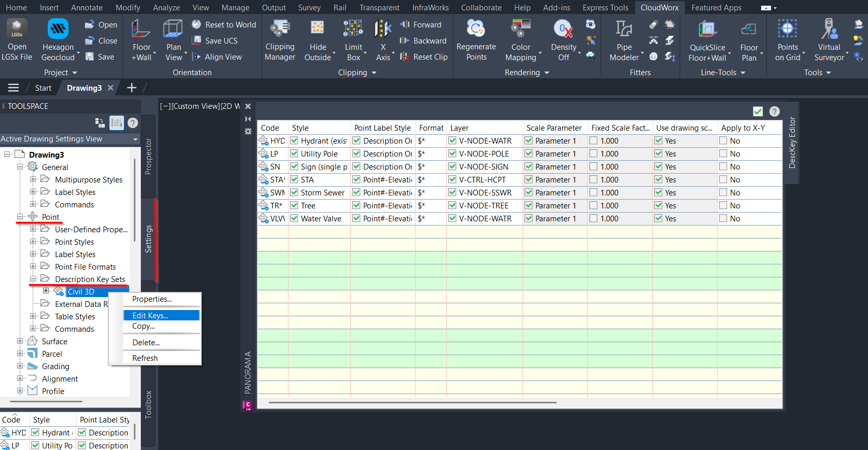Click Save in the Project panel
Screen dimensions: 868x450
[x=100, y=57]
